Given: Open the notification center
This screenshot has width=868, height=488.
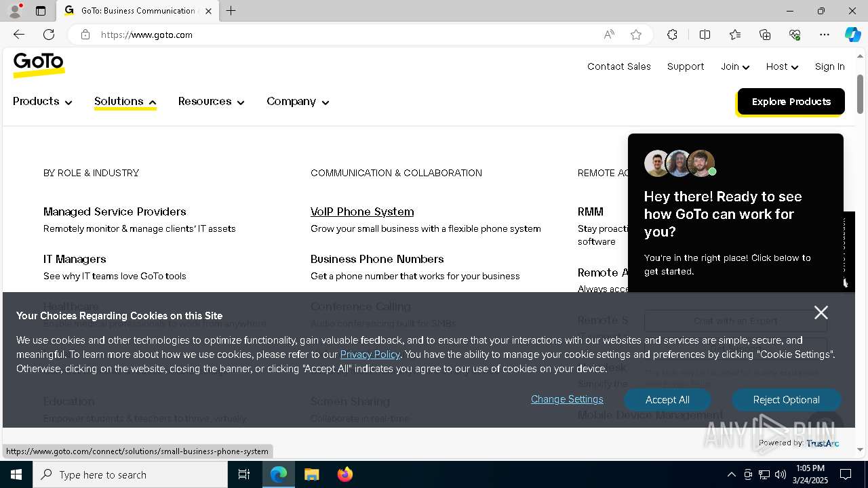Looking at the screenshot, I should pos(846,474).
